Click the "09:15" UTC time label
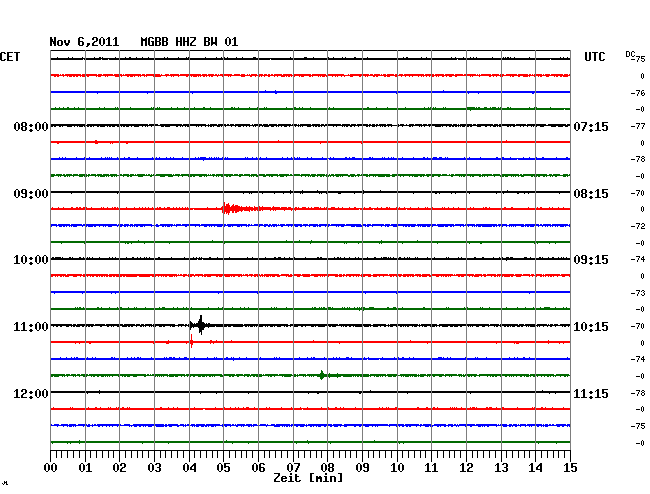650x494 pixels. (591, 260)
